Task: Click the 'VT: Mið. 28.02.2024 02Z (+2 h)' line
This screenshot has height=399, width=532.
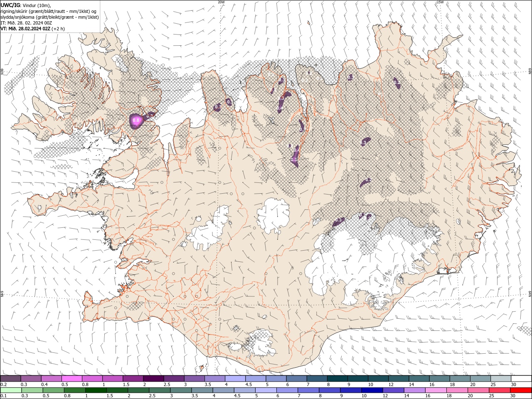Action: (32, 29)
